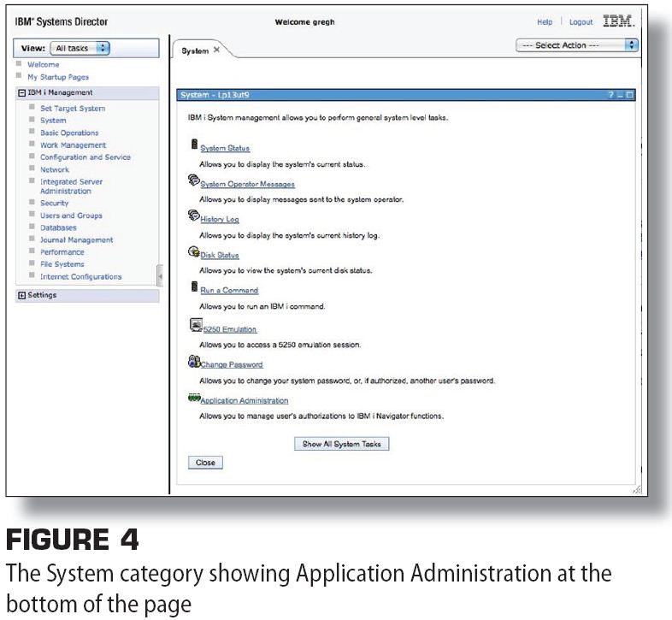Click the Close button
The height and width of the screenshot is (620, 672).
pos(205,462)
